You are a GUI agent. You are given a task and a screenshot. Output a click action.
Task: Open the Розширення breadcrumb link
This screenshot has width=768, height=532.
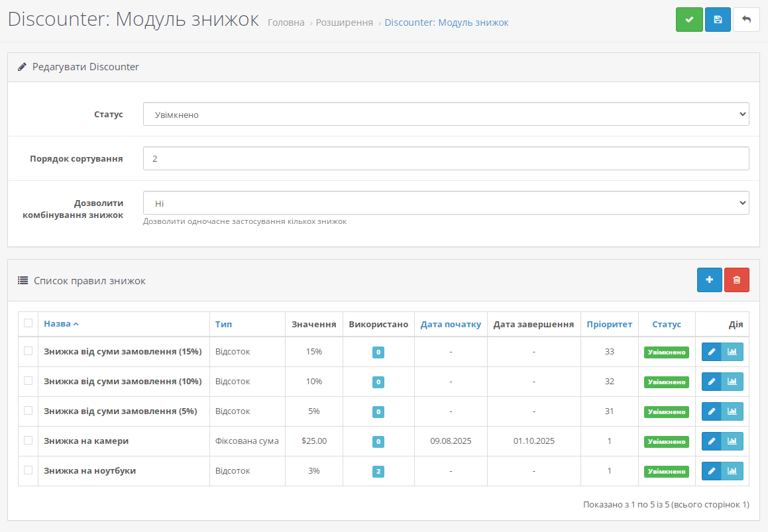coord(345,23)
